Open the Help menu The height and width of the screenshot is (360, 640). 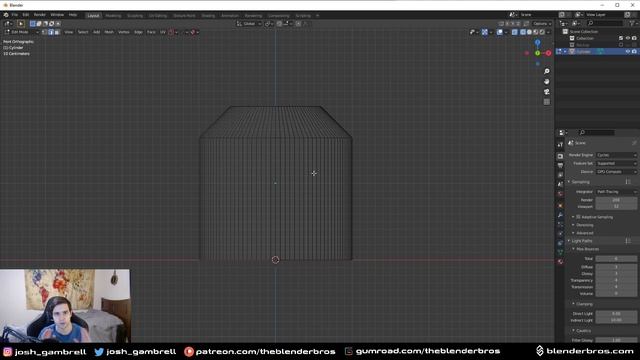(x=73, y=15)
